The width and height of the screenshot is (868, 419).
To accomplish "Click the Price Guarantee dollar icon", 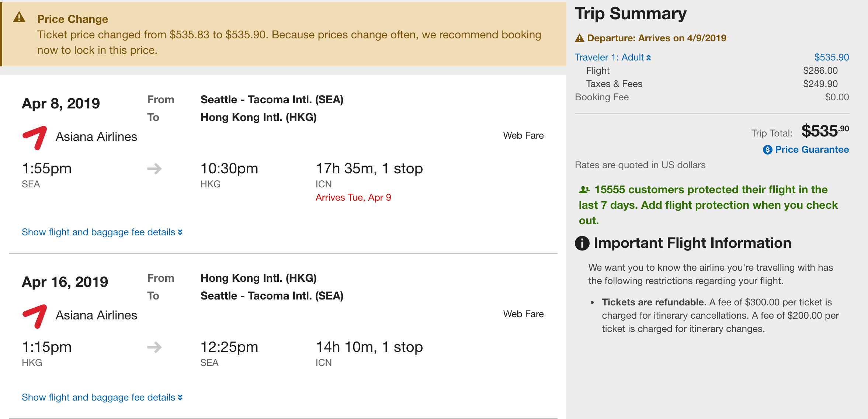I will (767, 150).
